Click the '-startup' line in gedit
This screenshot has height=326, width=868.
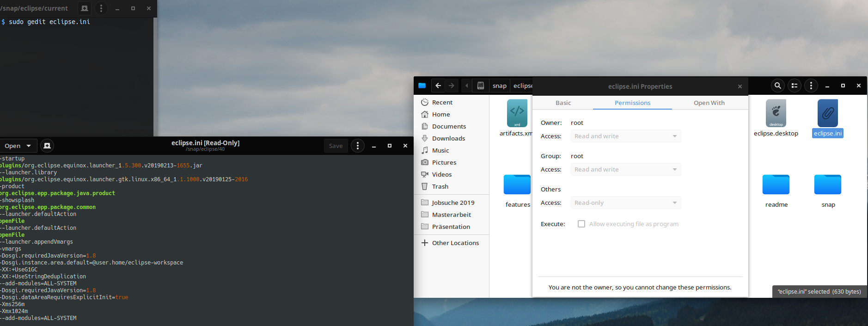[12, 159]
